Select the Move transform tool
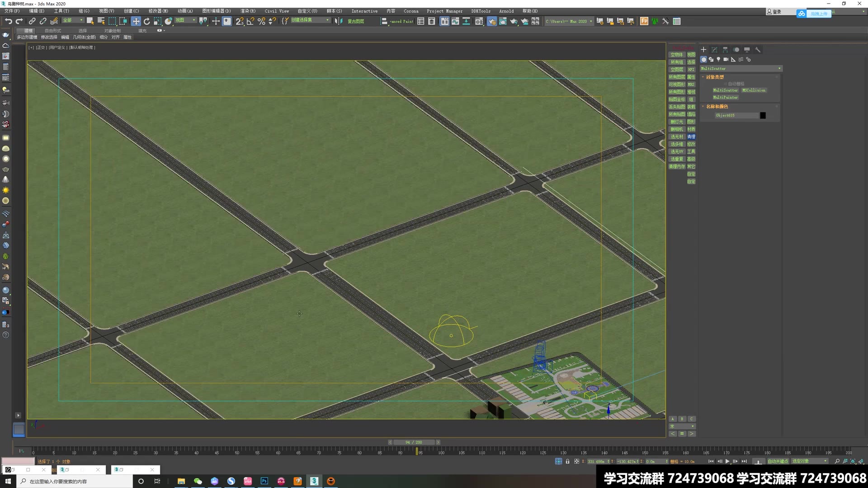The height and width of the screenshot is (488, 868). 136,21
